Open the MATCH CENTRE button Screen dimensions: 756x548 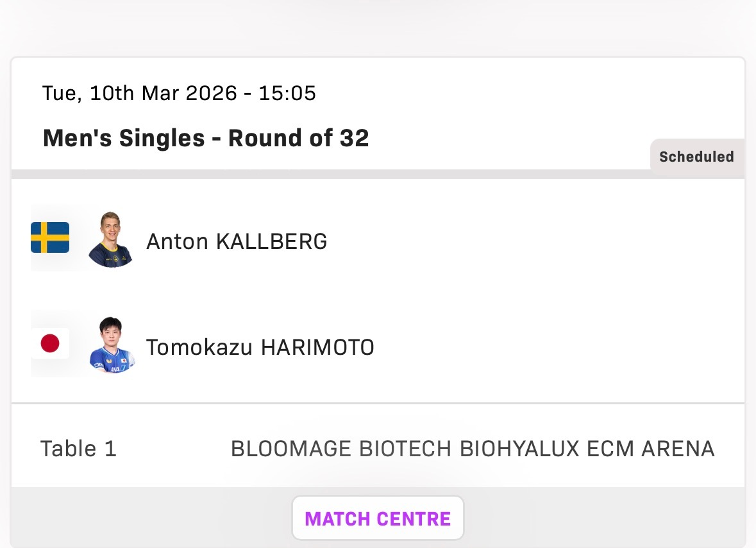click(378, 518)
